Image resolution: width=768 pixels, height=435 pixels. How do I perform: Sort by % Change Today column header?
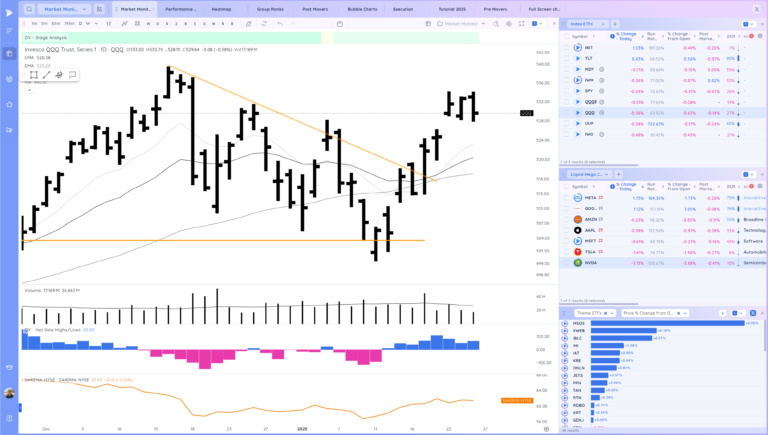point(627,36)
